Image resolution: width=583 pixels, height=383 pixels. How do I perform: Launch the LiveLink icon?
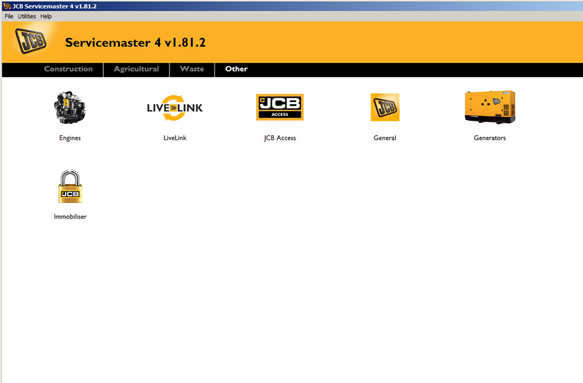click(175, 108)
